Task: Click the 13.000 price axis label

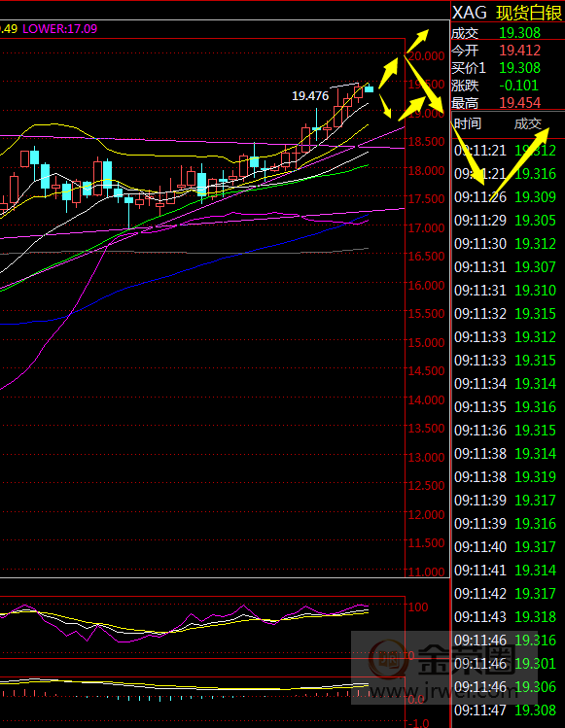Action: [426, 458]
